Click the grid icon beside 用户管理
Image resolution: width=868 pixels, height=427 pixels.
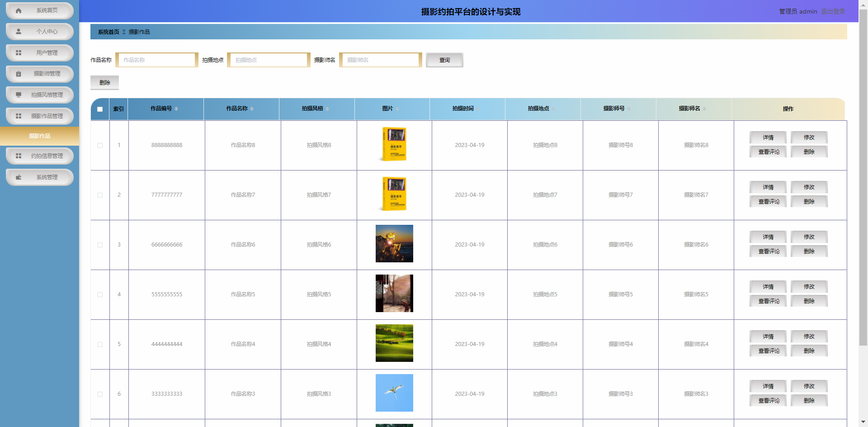[x=19, y=53]
